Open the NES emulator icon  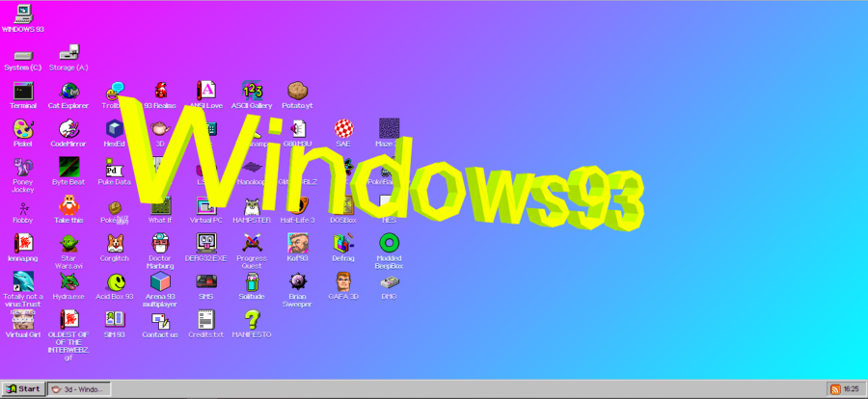(x=389, y=204)
